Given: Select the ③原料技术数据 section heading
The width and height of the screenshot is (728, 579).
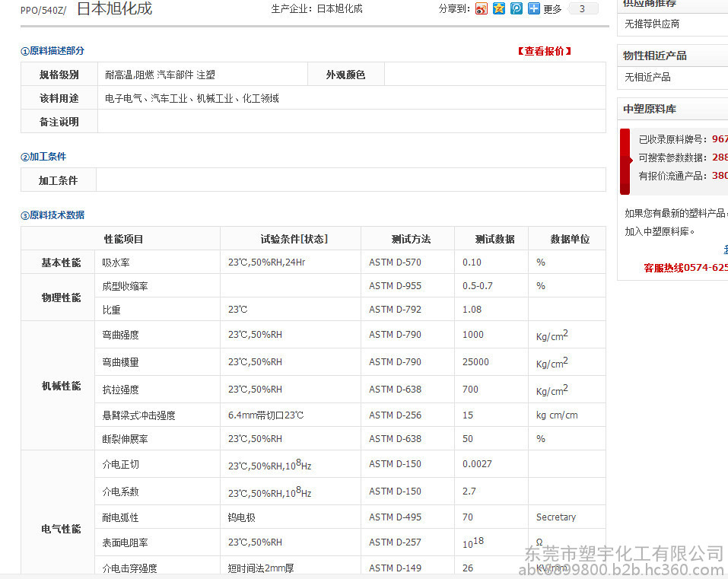Looking at the screenshot, I should 52,215.
